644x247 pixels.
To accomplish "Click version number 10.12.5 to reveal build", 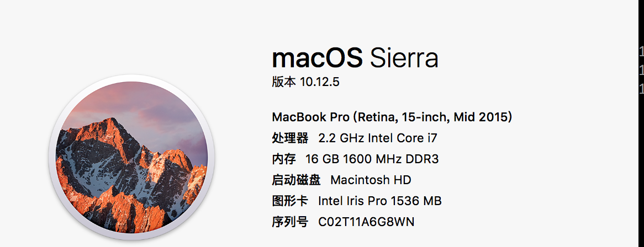I will click(320, 82).
